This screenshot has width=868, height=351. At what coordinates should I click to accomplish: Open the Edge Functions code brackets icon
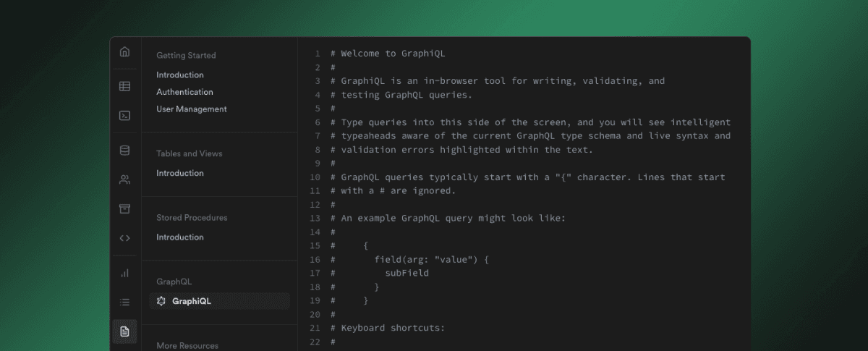(x=124, y=237)
